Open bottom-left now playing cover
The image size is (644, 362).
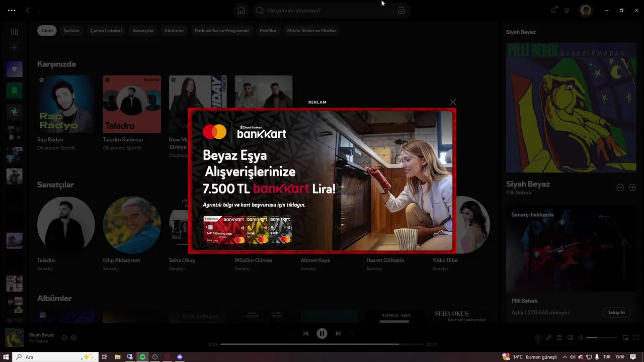tap(14, 338)
